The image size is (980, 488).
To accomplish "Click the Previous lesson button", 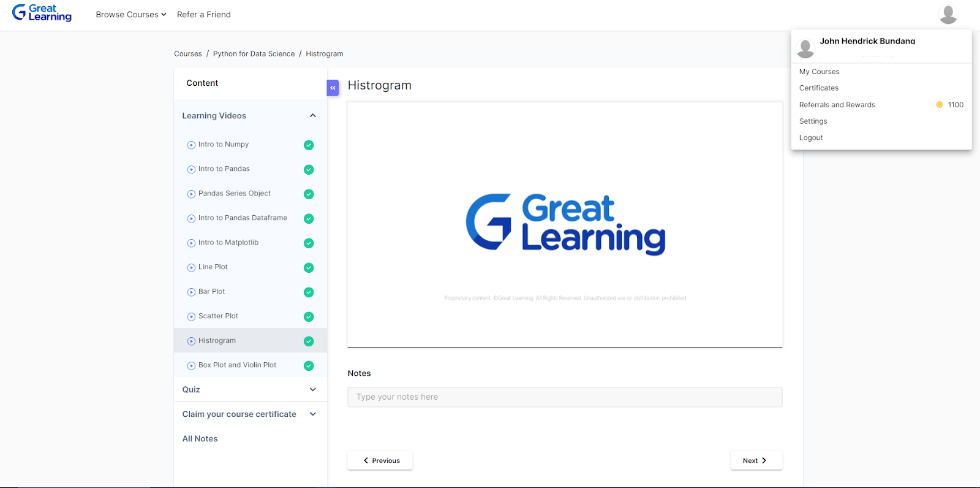I will click(380, 460).
